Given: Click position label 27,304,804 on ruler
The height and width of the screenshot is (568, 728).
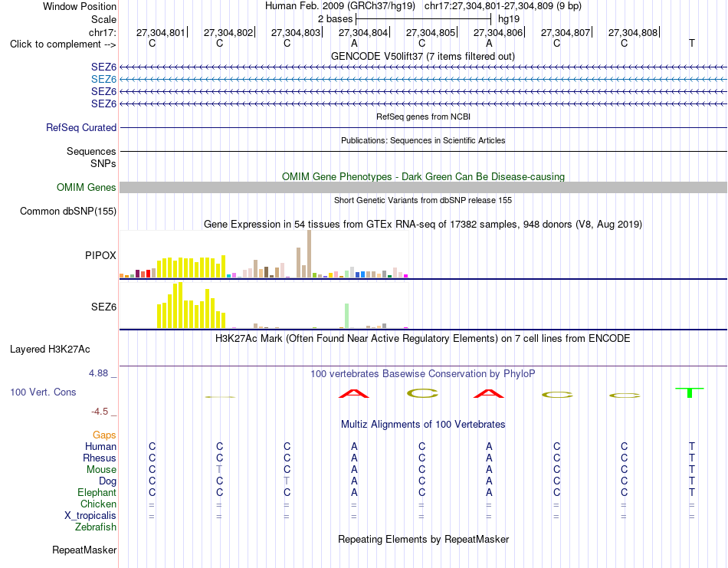Looking at the screenshot, I should pyautogui.click(x=362, y=32).
